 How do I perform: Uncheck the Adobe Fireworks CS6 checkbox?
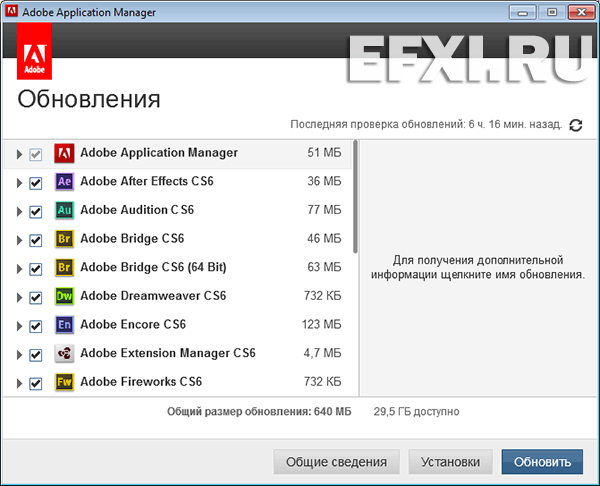coord(36,383)
